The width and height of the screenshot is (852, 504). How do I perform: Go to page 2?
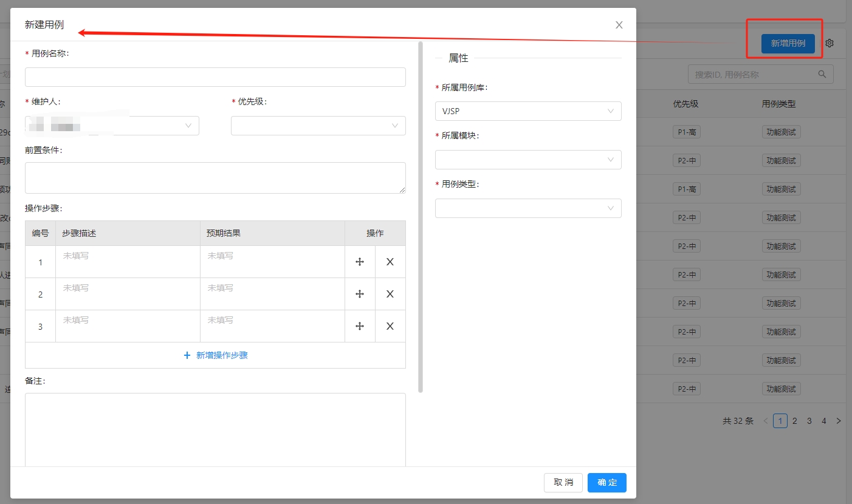(795, 421)
